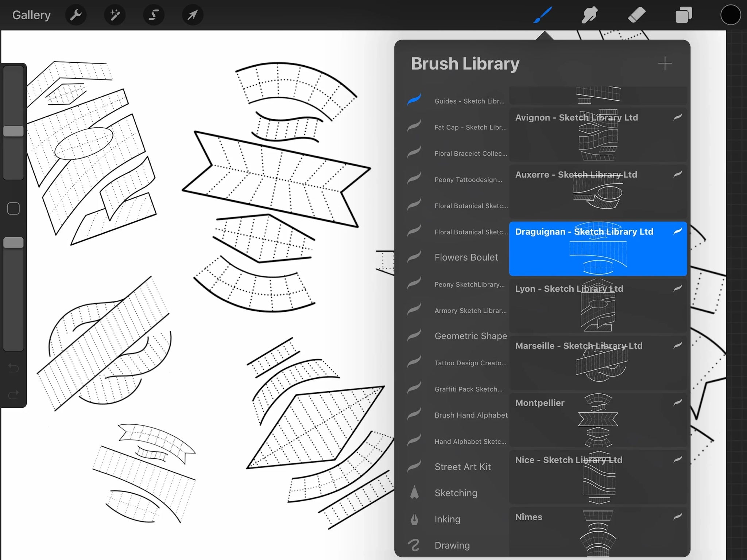Click stroke icon on Montpellier brush row
The height and width of the screenshot is (560, 747).
(677, 402)
